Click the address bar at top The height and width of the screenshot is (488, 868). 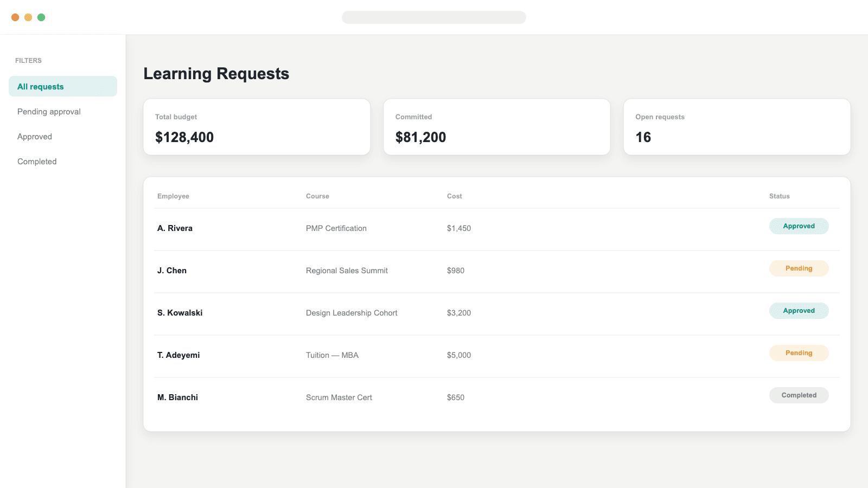(x=434, y=17)
